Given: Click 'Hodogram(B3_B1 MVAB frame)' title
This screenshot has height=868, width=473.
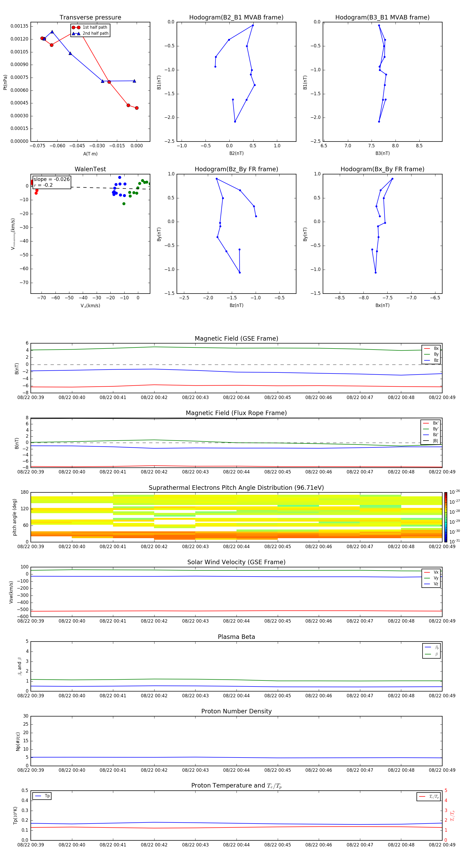Looking at the screenshot, I should [x=382, y=18].
